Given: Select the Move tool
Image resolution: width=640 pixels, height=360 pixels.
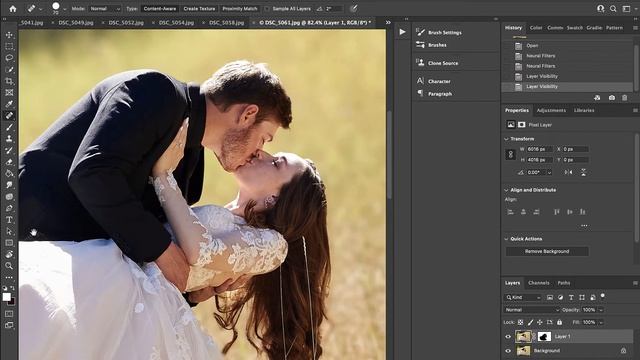Looking at the screenshot, I should pyautogui.click(x=9, y=35).
